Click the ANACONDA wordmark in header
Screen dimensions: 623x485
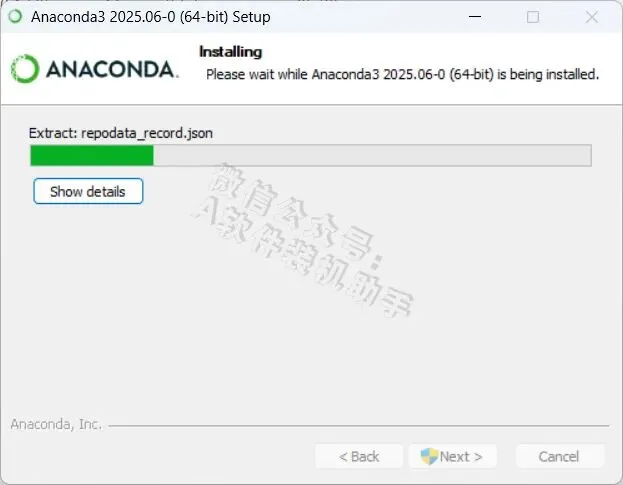(112, 69)
